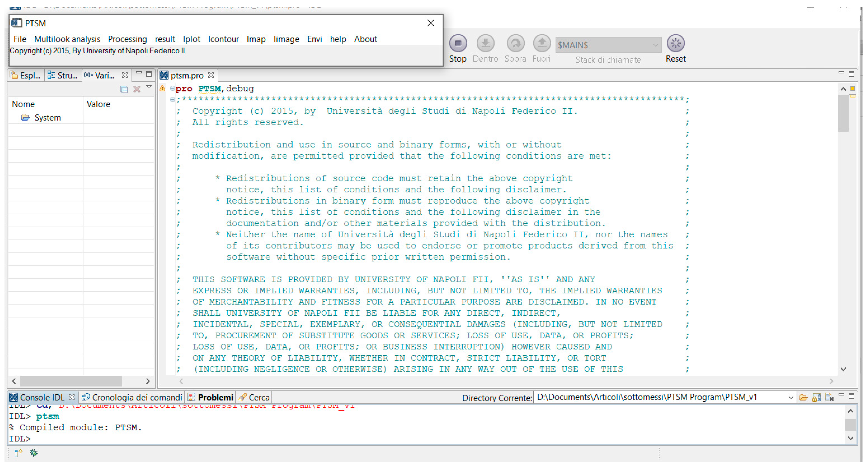Minimize the editor panel
This screenshot has height=467, width=868.
[841, 73]
